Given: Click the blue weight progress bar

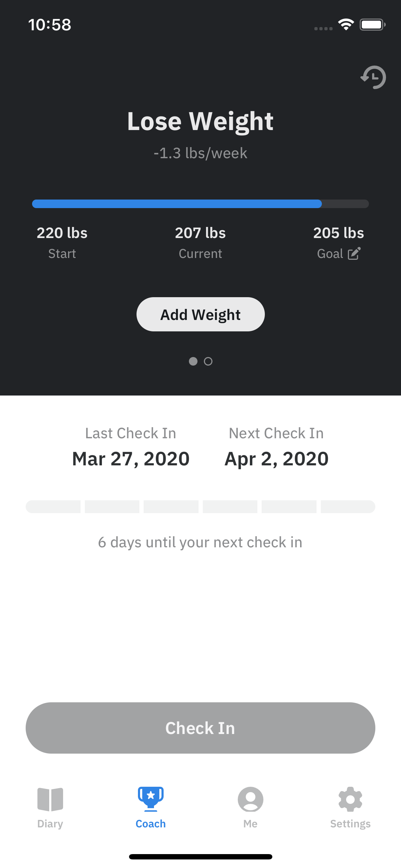Looking at the screenshot, I should [x=177, y=204].
